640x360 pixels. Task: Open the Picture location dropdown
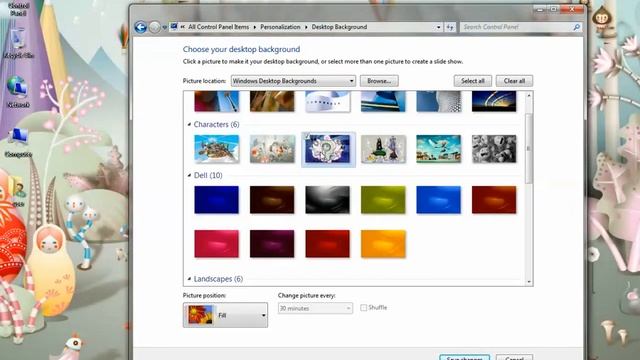click(293, 81)
